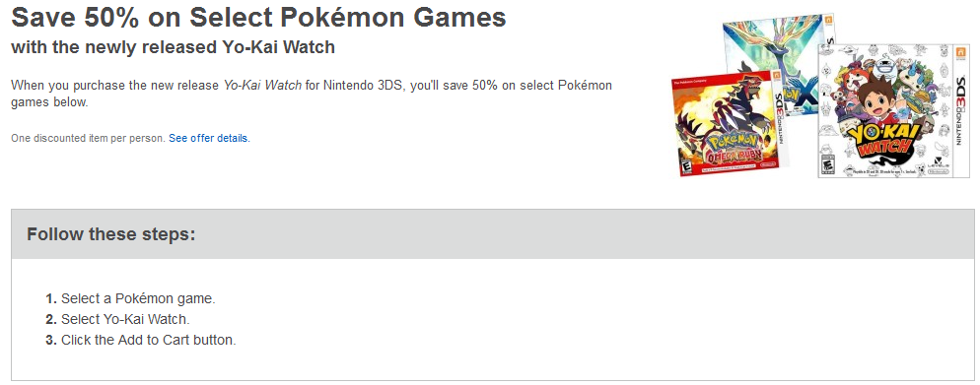Click step 3 Add to Cart instruction
The image size is (980, 385).
[x=141, y=341]
